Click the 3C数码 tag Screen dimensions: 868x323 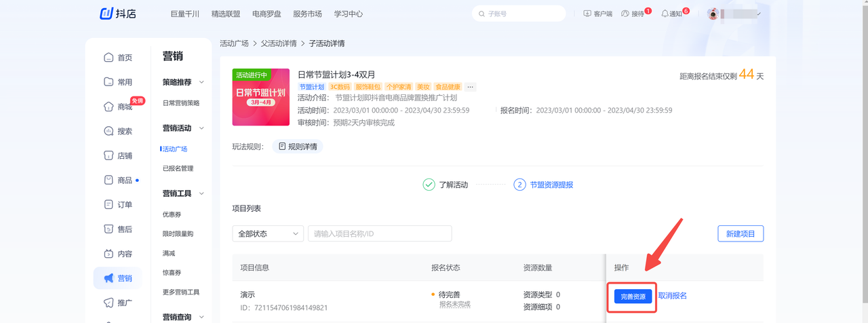340,87
